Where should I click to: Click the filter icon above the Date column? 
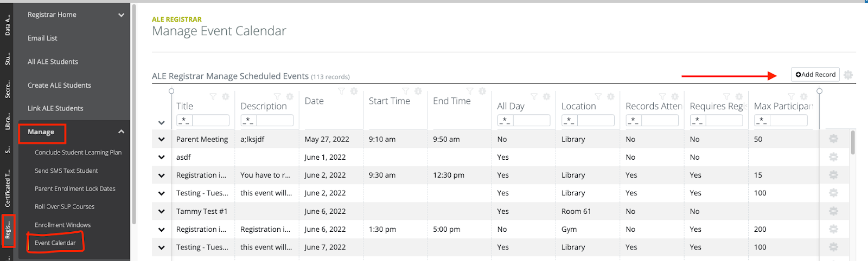point(341,91)
